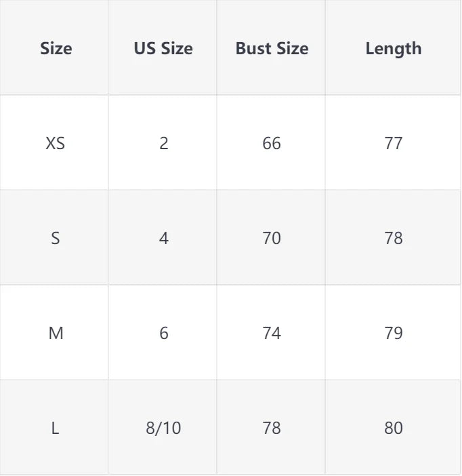
Task: Select the S size cell
Action: pyautogui.click(x=56, y=239)
